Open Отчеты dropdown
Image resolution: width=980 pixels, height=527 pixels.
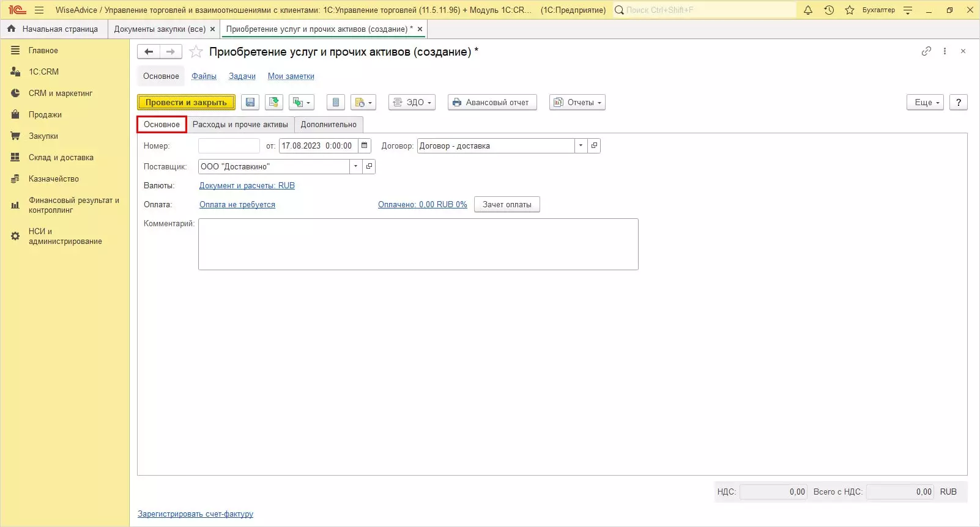[x=577, y=102]
